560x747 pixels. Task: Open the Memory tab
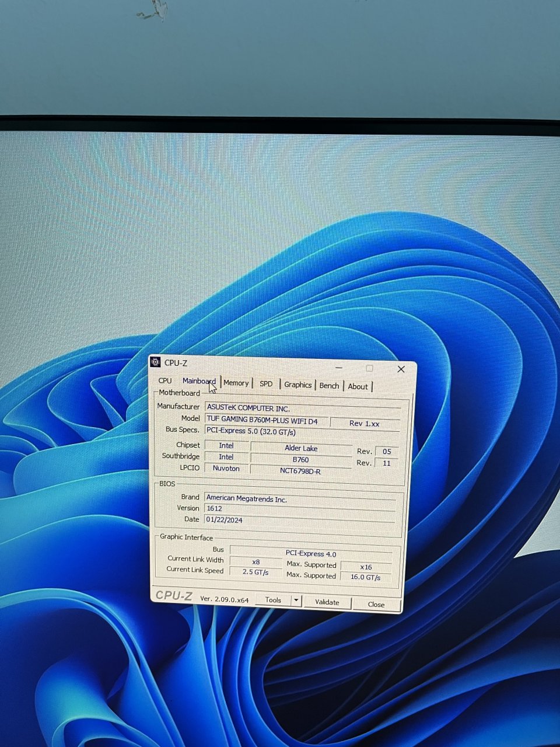236,383
